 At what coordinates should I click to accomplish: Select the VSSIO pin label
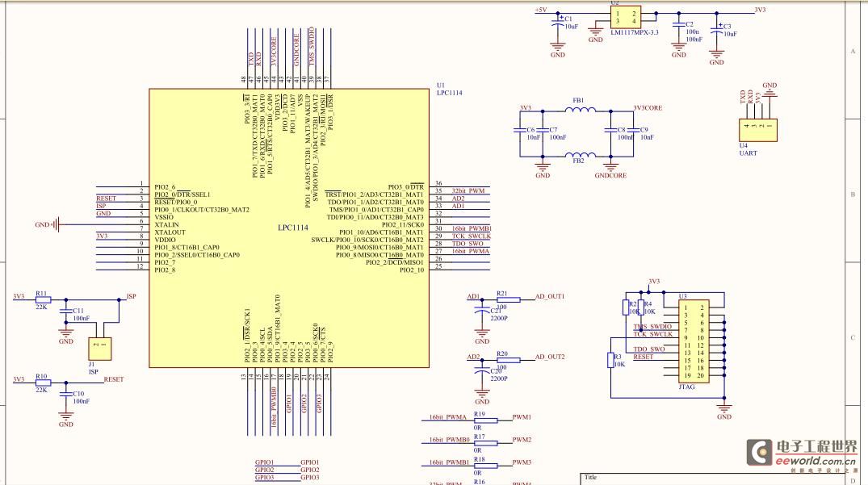[x=164, y=217]
